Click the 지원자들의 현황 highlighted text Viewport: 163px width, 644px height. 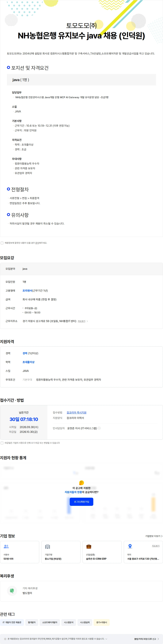73,492
